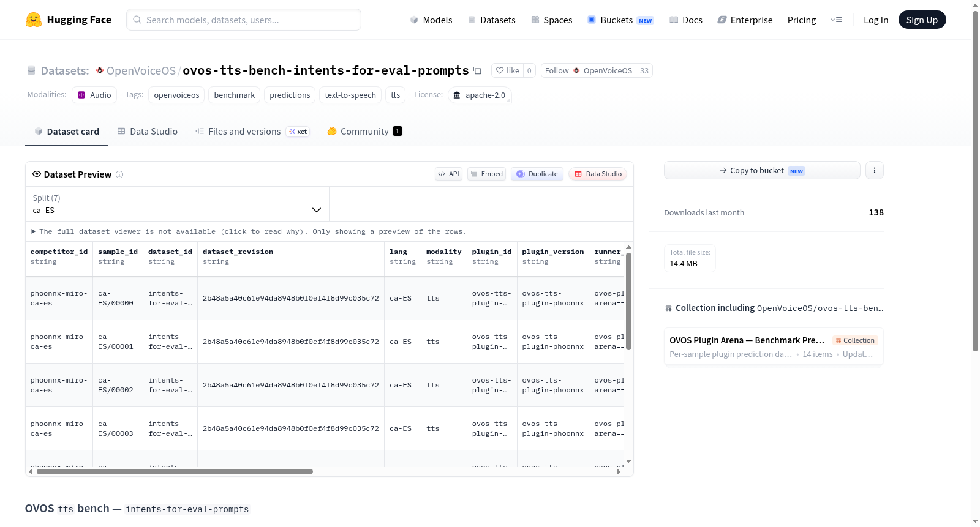Click the text-to-speech tag
The width and height of the screenshot is (980, 527).
point(350,95)
